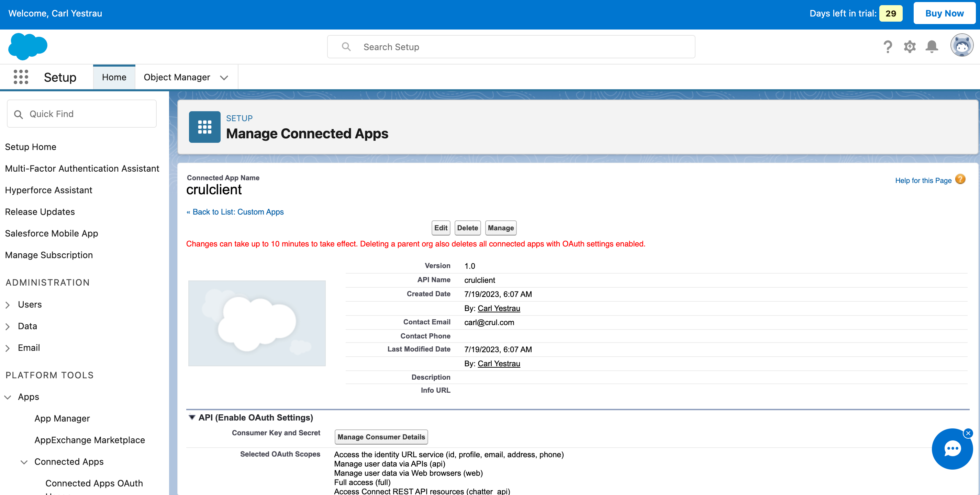Open Setup Home in the sidebar

tap(31, 147)
